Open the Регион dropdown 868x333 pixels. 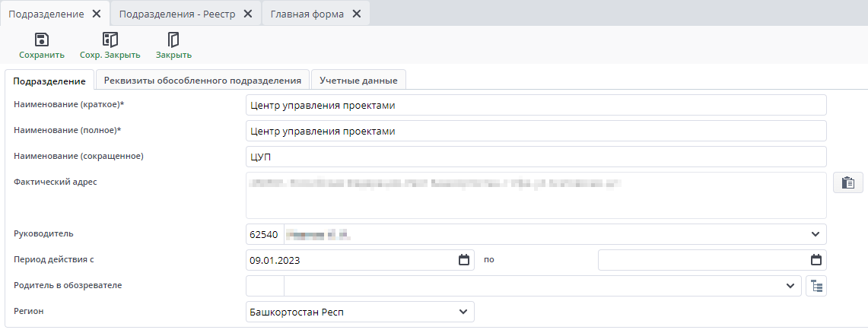pos(463,312)
